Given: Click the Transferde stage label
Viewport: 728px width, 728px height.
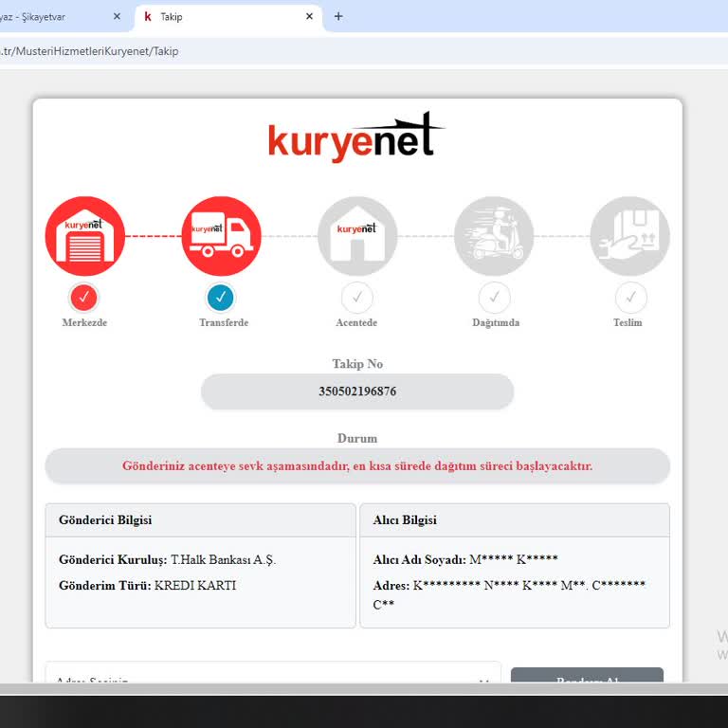Looking at the screenshot, I should pyautogui.click(x=224, y=322).
